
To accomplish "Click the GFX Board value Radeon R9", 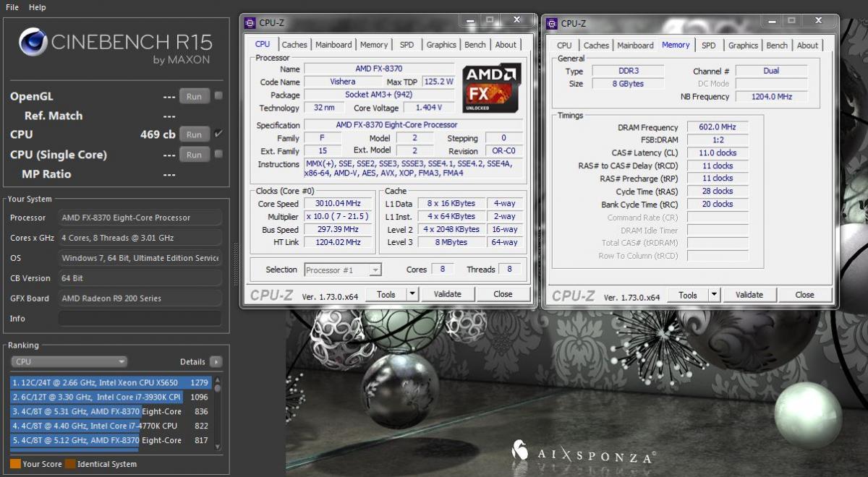I will tap(140, 298).
